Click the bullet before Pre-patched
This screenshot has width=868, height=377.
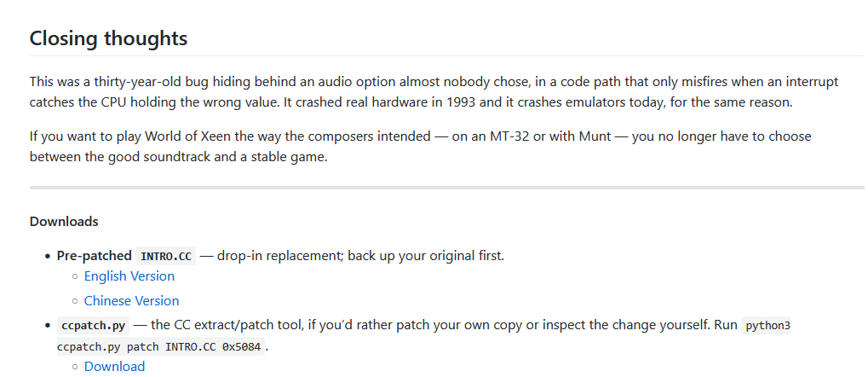pos(48,256)
